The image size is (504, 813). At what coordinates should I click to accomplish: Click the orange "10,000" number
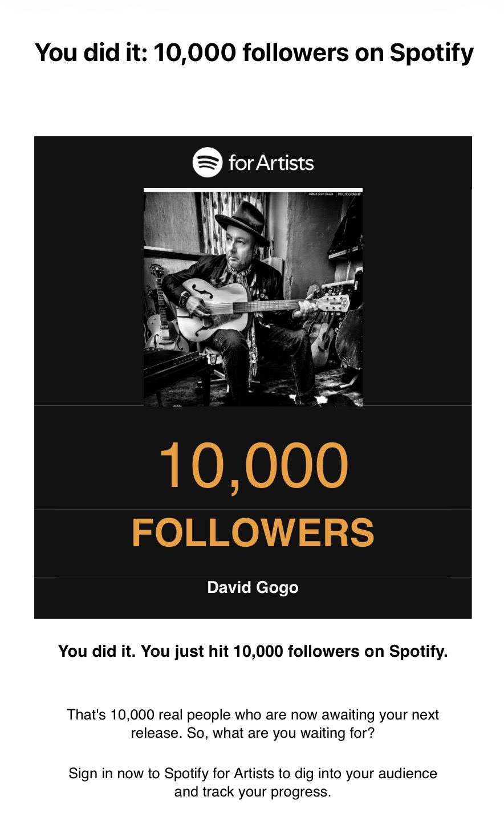click(x=253, y=466)
